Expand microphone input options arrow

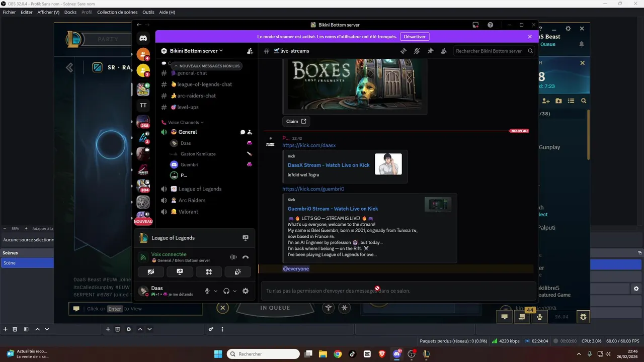216,291
